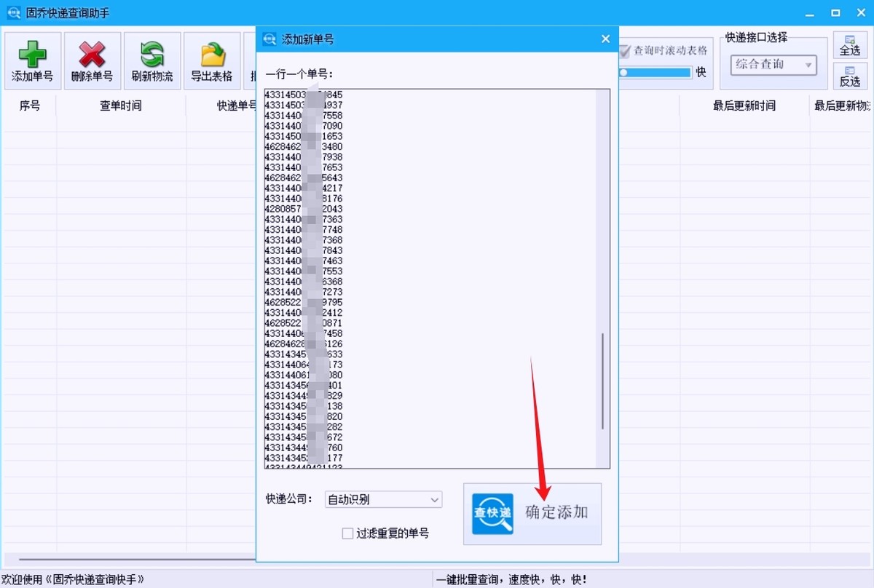The width and height of the screenshot is (874, 588).
Task: Click the 查单时间 column header
Action: pos(121,106)
